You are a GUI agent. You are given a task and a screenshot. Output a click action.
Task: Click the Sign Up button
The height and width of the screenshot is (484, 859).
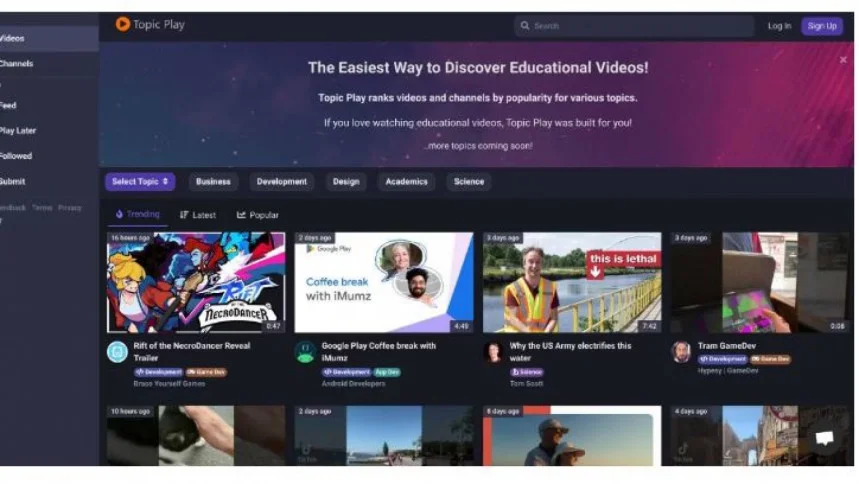pyautogui.click(x=821, y=26)
